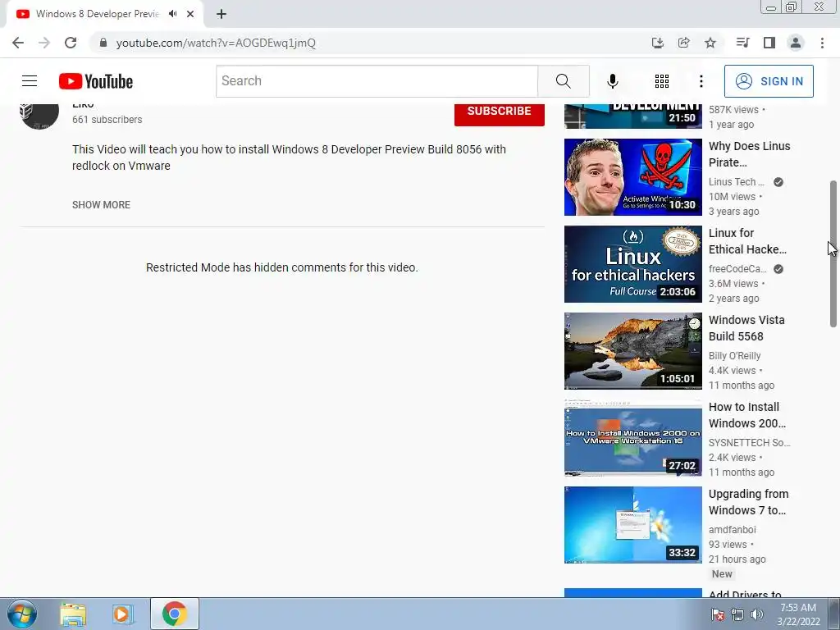Open the Action Center flag icon
Viewport: 840px width, 630px height.
[717, 615]
